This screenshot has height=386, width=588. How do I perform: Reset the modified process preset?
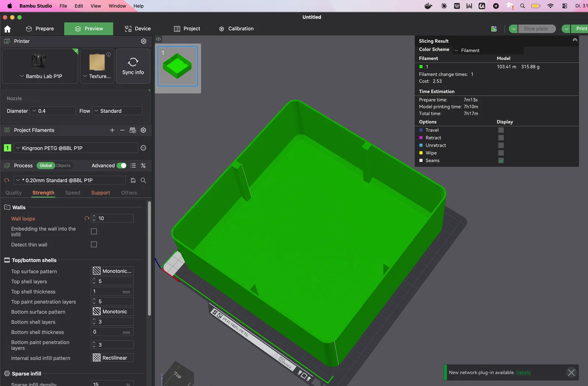tap(7, 180)
